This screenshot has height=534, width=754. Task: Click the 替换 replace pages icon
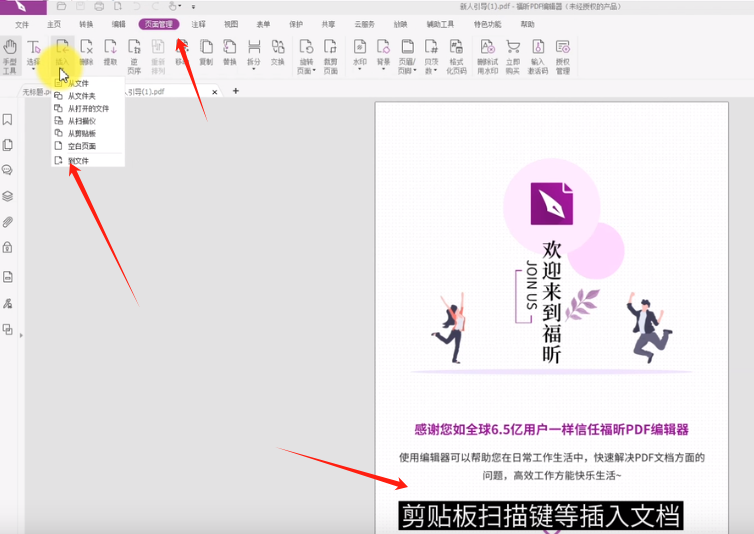[230, 52]
